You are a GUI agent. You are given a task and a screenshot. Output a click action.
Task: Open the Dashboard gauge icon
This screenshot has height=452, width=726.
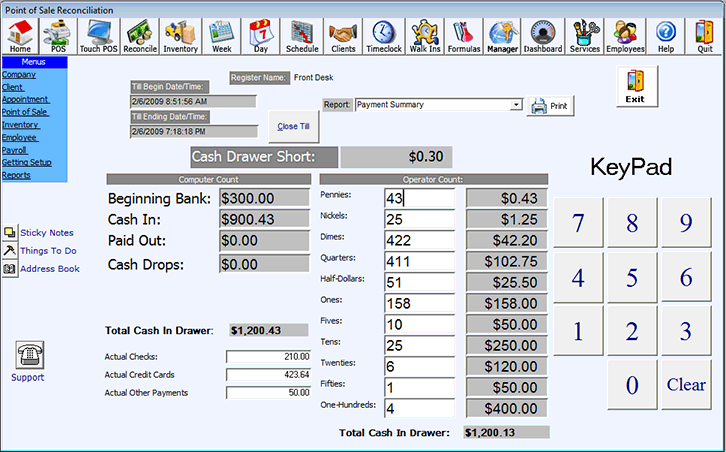pyautogui.click(x=543, y=36)
